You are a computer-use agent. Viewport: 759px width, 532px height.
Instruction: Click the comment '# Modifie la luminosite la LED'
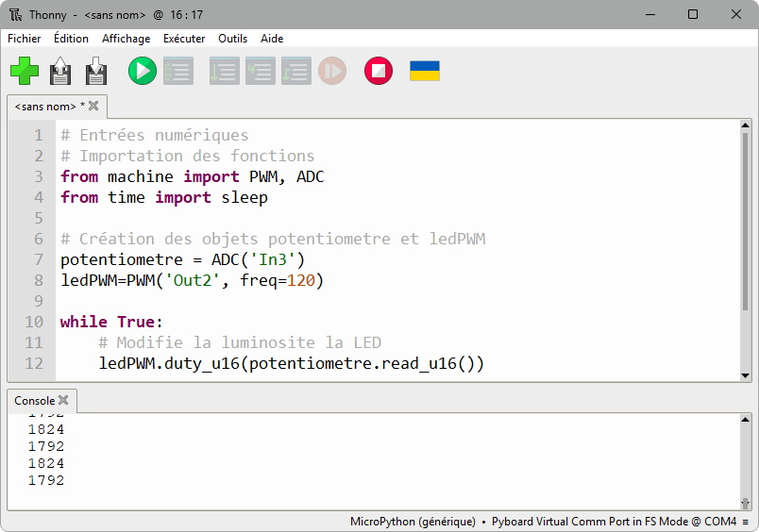(240, 342)
